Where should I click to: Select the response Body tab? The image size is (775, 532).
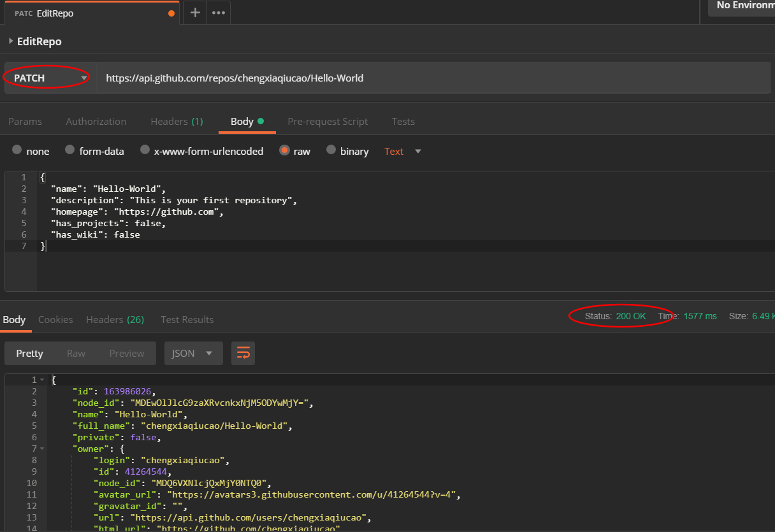14,320
